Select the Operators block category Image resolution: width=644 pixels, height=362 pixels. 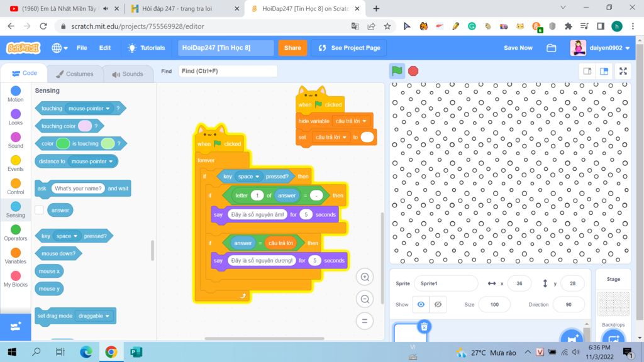tap(16, 233)
